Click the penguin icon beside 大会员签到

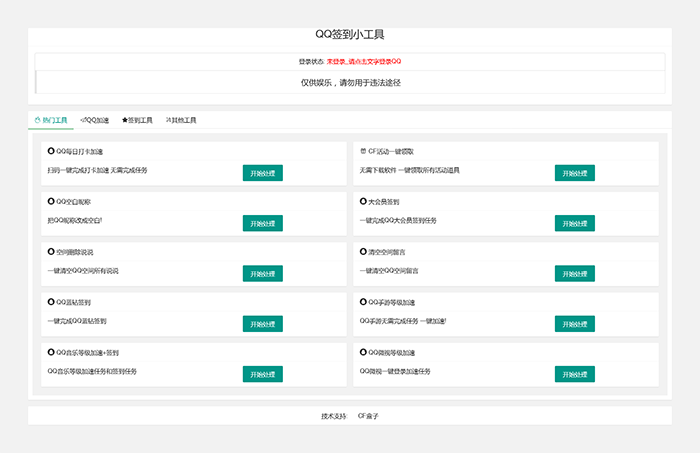coord(363,202)
